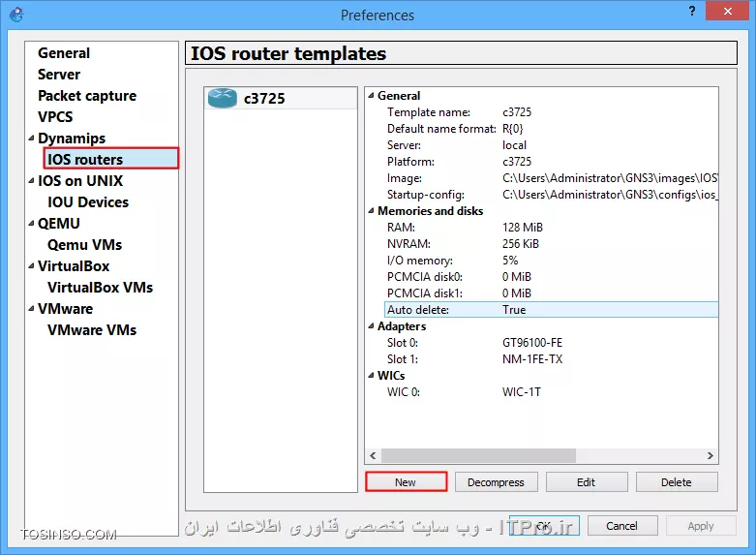Select IOS routers in the sidebar

point(111,159)
